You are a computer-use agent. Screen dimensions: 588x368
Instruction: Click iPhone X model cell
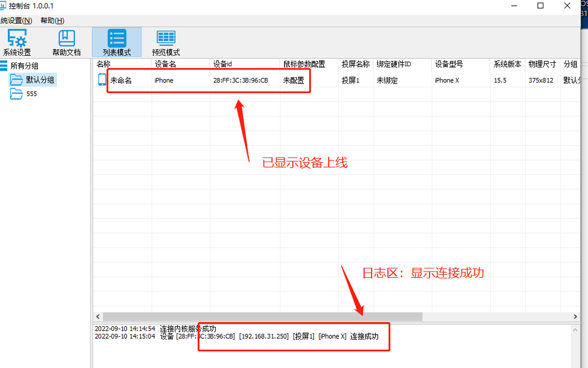click(447, 80)
